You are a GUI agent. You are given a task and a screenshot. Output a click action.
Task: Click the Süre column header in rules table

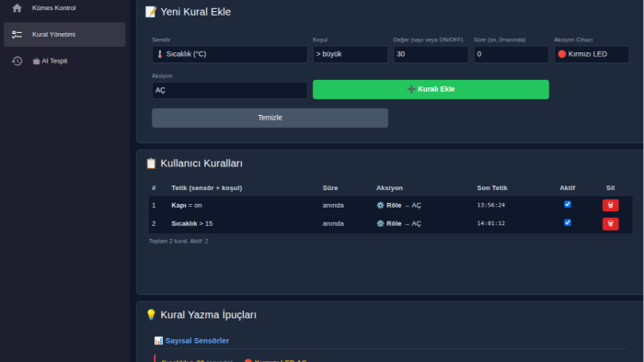point(330,187)
